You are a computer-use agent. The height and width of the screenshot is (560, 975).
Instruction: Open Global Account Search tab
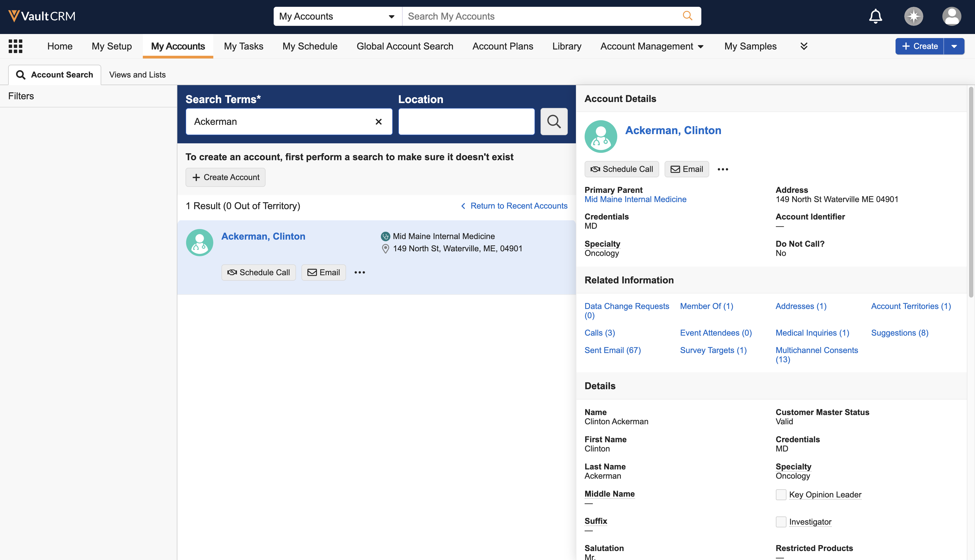pos(405,46)
